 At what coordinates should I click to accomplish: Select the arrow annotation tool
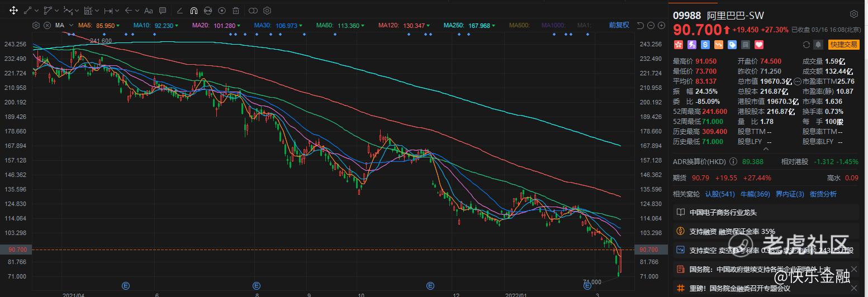(x=128, y=10)
